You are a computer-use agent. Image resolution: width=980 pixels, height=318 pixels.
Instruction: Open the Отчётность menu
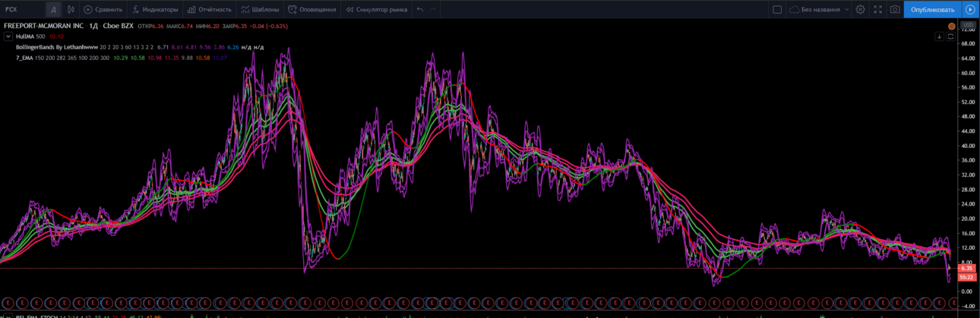pos(209,10)
